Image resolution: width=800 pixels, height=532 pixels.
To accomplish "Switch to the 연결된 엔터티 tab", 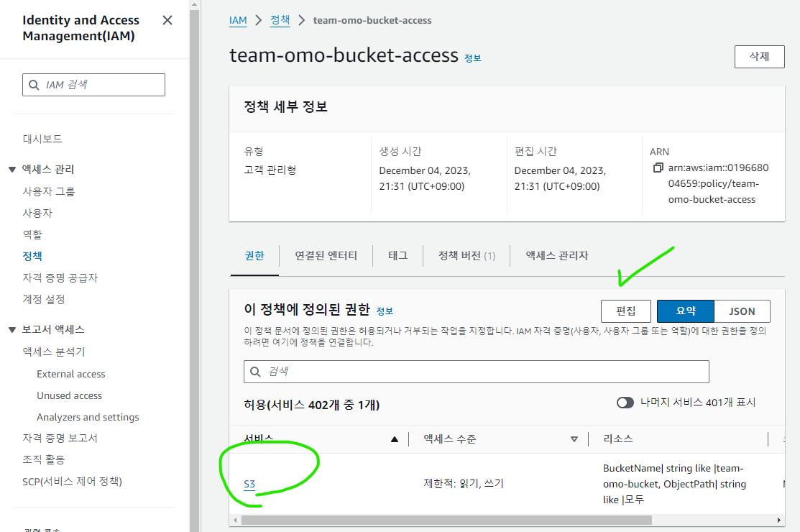I will (326, 255).
